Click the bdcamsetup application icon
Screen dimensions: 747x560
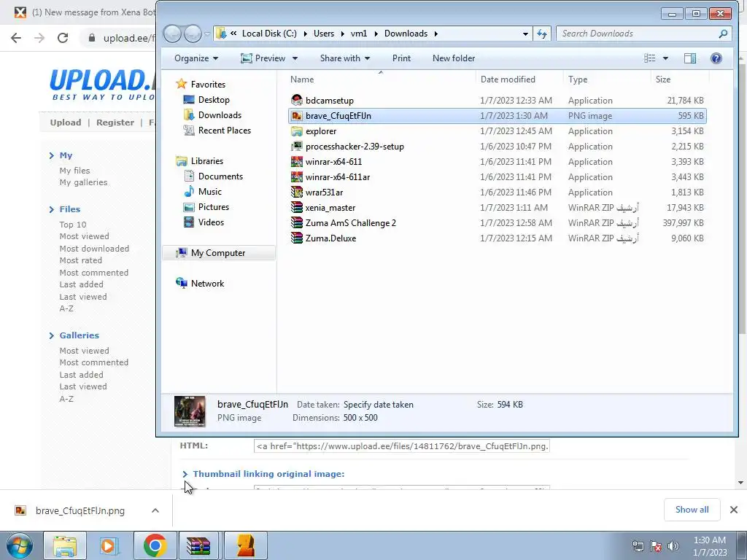pos(297,100)
